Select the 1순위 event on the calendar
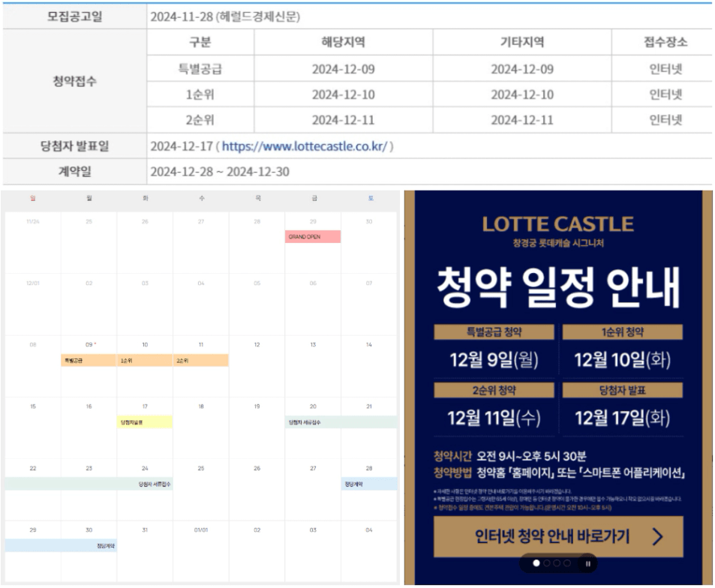 (145, 361)
